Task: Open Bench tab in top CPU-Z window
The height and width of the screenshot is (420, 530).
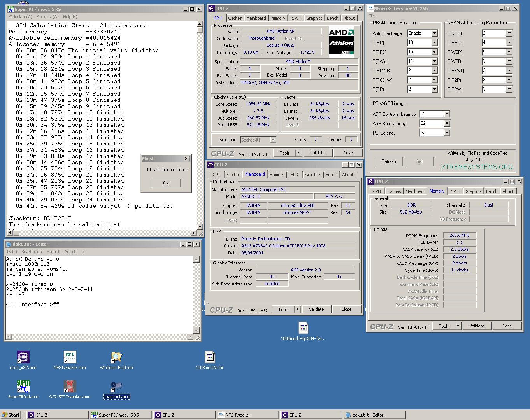Action: (333, 18)
